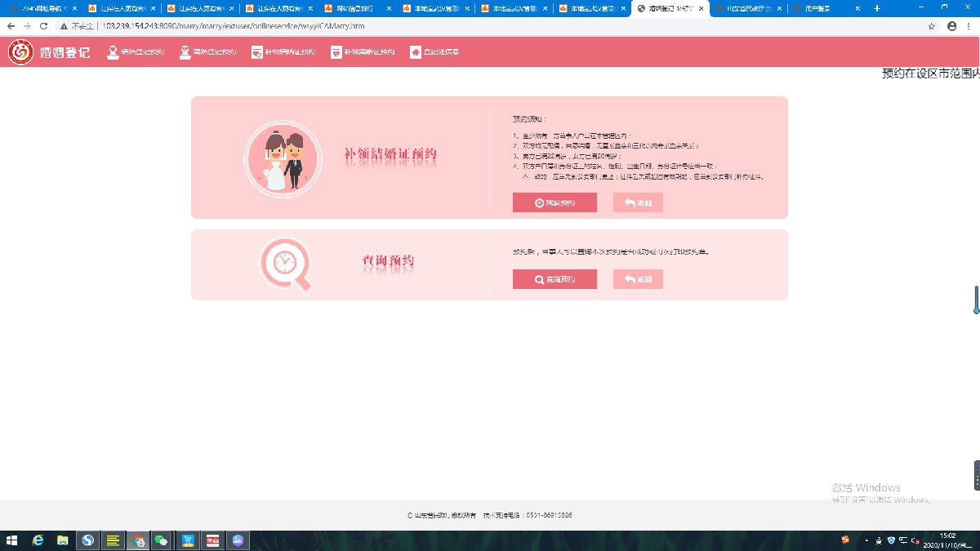Click the 婚姻登记 logo in the header
The width and height of the screenshot is (980, 551).
click(x=49, y=52)
